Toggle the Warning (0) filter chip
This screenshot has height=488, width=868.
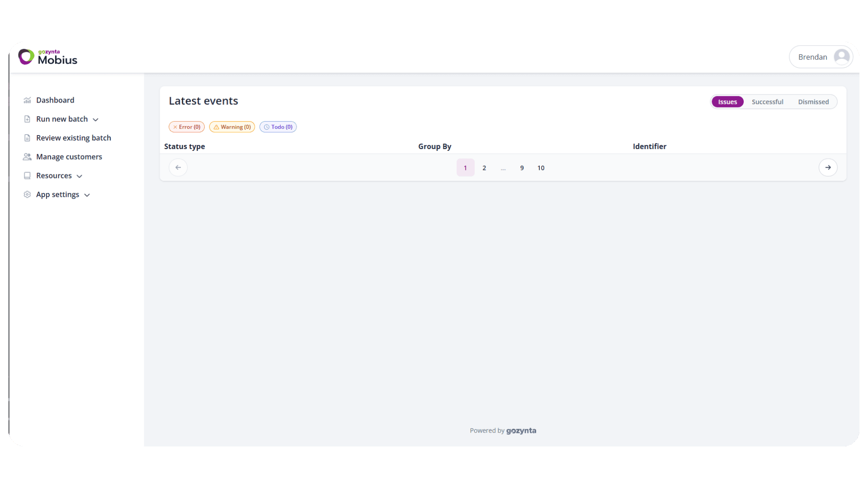click(232, 127)
